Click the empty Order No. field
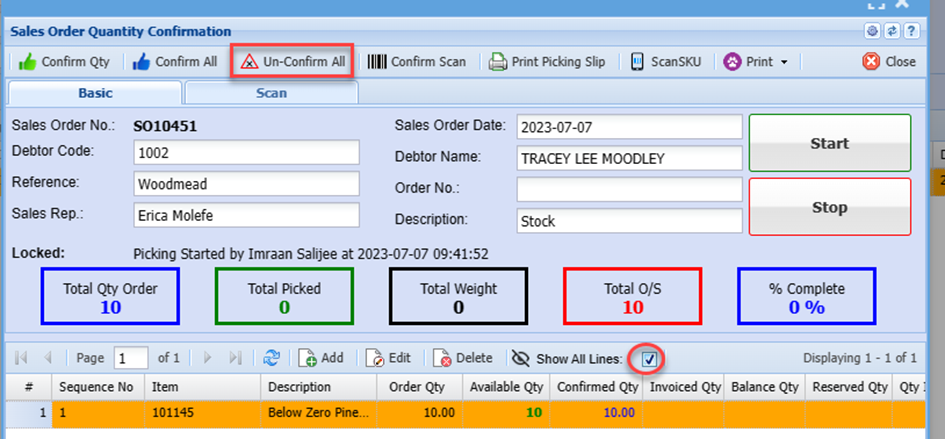This screenshot has height=439, width=945. pyautogui.click(x=629, y=189)
